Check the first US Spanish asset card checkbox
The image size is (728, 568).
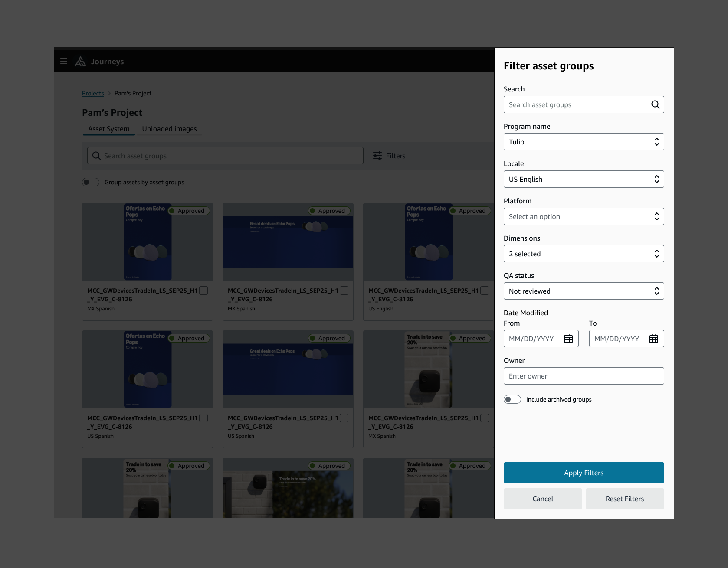(x=203, y=418)
